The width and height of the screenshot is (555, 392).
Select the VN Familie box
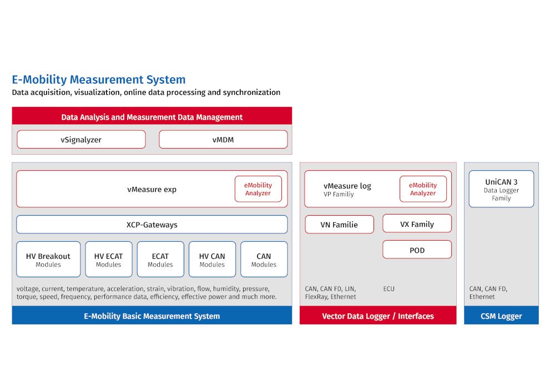pos(339,225)
